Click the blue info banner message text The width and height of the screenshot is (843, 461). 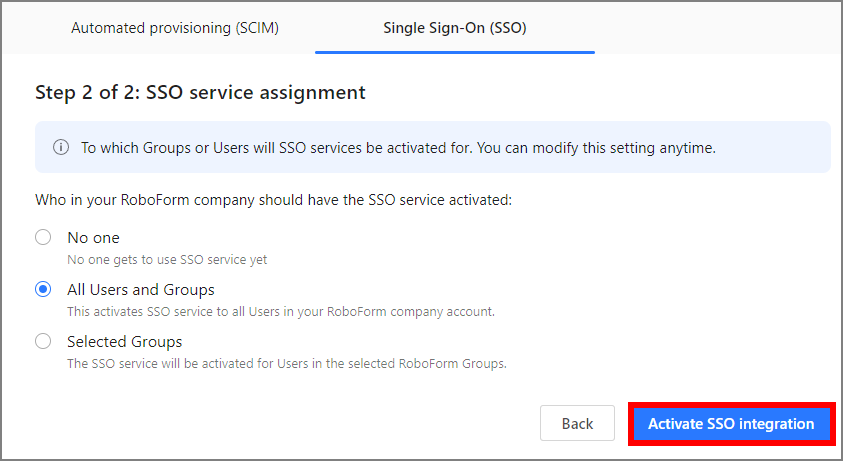pyautogui.click(x=398, y=148)
